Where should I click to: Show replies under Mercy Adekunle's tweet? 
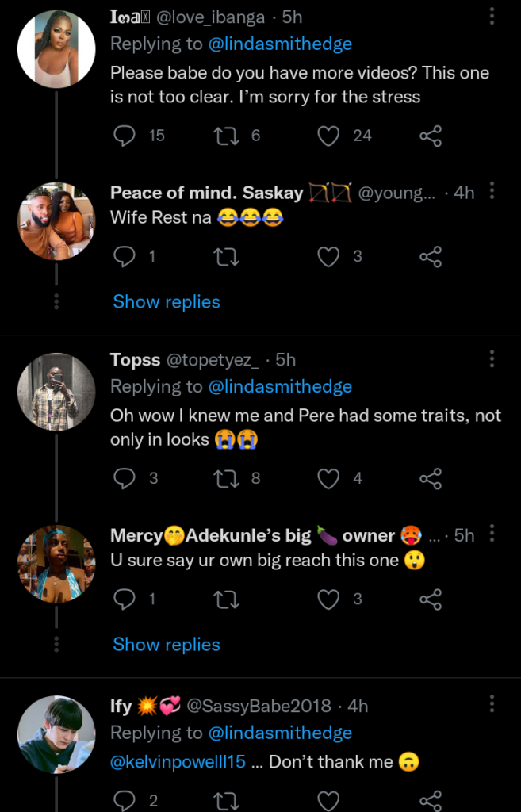pos(166,644)
